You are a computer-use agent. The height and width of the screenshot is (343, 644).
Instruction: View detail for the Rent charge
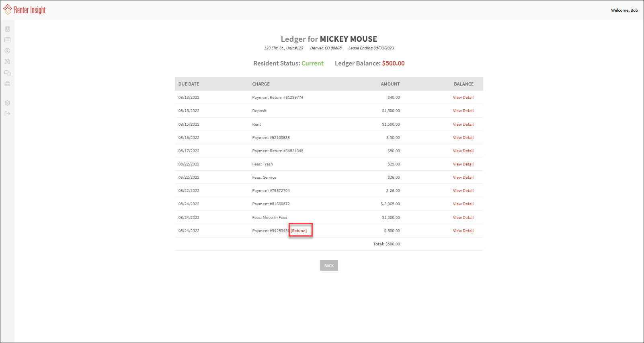pos(463,124)
